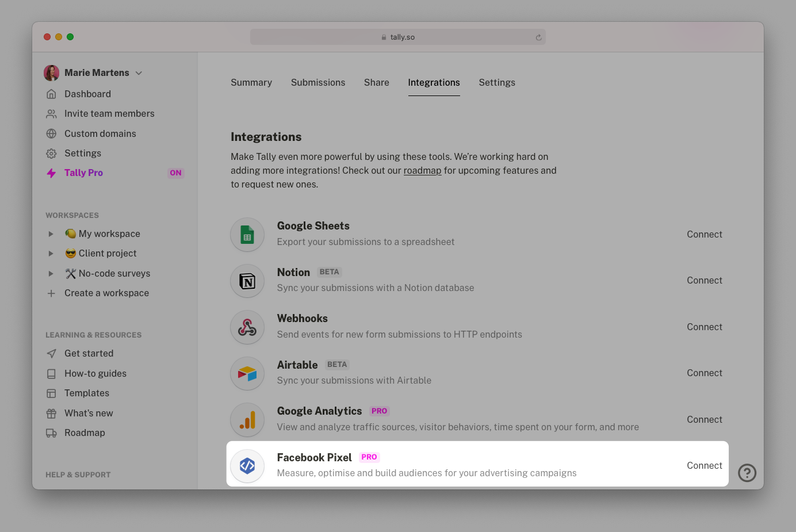This screenshot has height=532, width=796.
Task: Click the Tally Pro lightning bolt icon
Action: (51, 173)
